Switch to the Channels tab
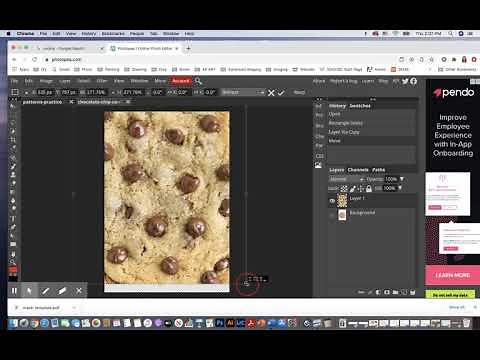Screen dimensions: 480x360 pyautogui.click(x=358, y=170)
